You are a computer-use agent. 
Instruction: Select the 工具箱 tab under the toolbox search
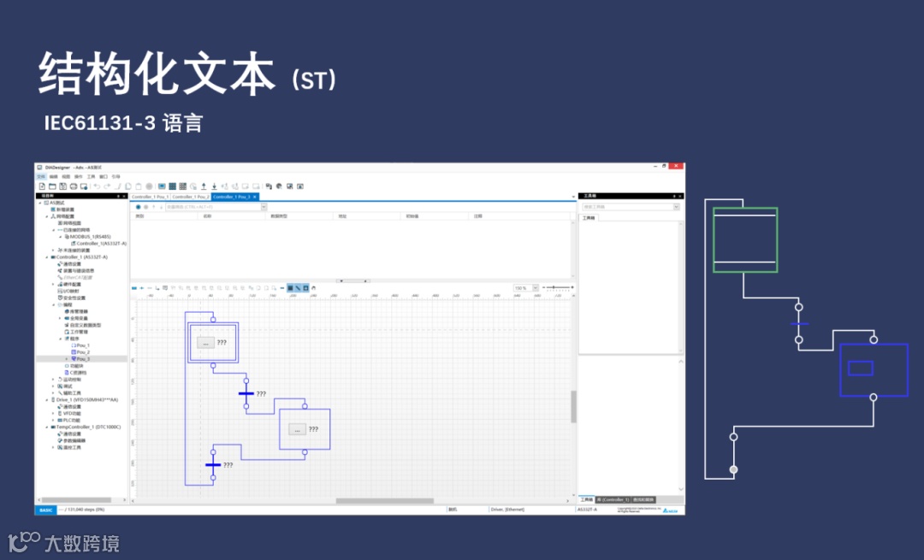pyautogui.click(x=589, y=218)
